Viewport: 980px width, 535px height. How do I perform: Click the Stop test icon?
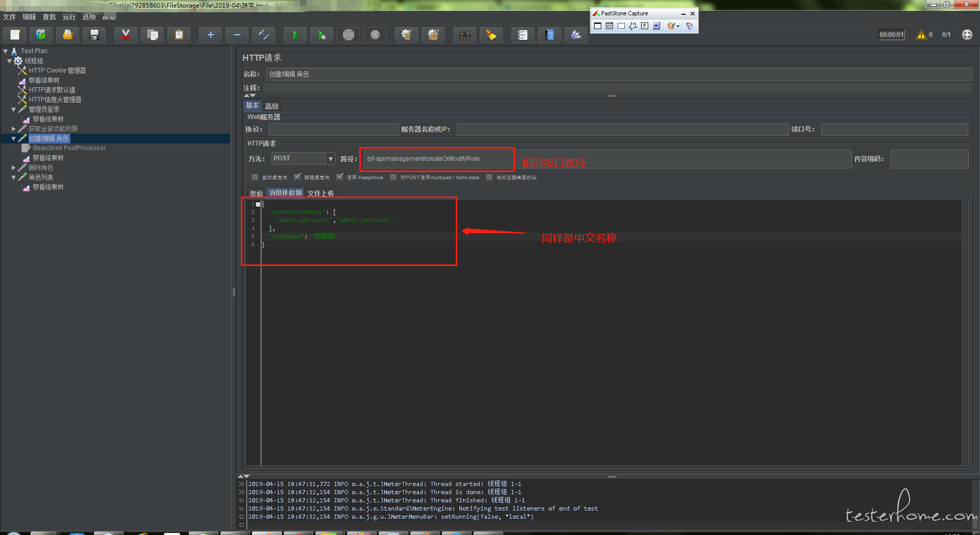pyautogui.click(x=348, y=35)
